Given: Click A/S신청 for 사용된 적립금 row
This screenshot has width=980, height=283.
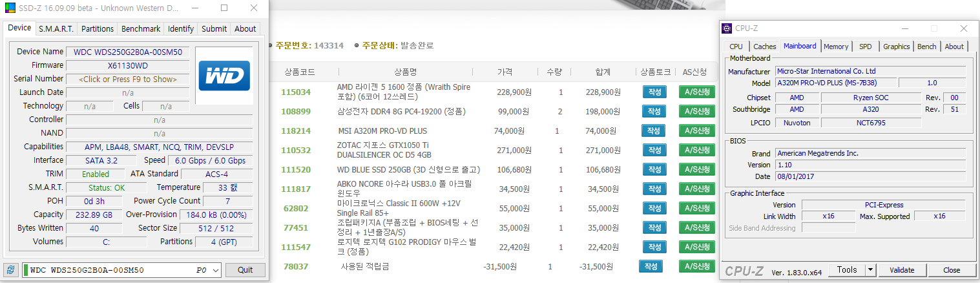Looking at the screenshot, I should [697, 266].
